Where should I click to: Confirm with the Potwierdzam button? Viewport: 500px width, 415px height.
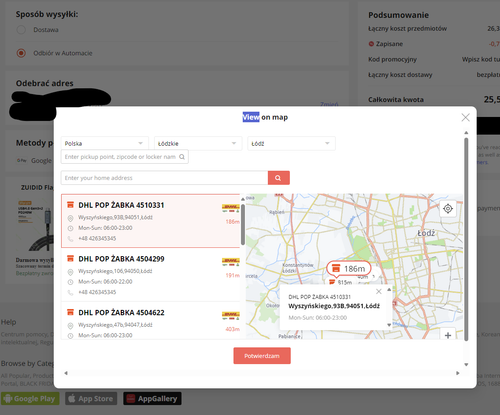262,356
